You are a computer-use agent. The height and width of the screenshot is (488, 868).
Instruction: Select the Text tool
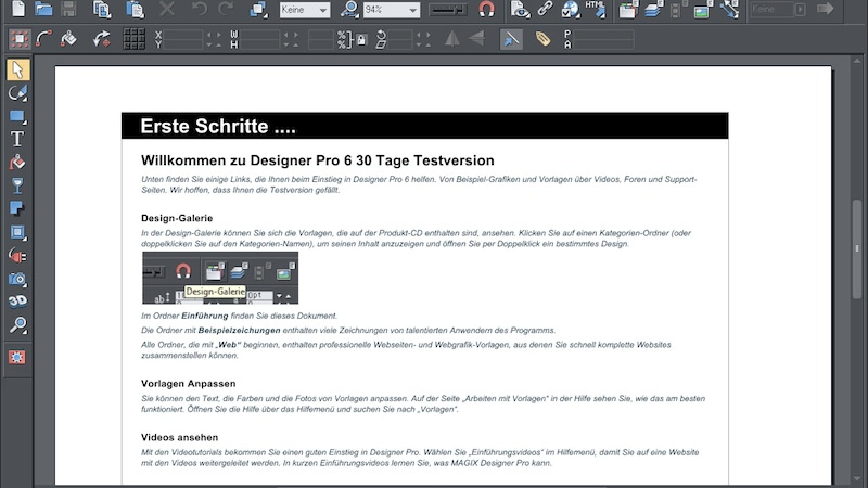point(17,139)
